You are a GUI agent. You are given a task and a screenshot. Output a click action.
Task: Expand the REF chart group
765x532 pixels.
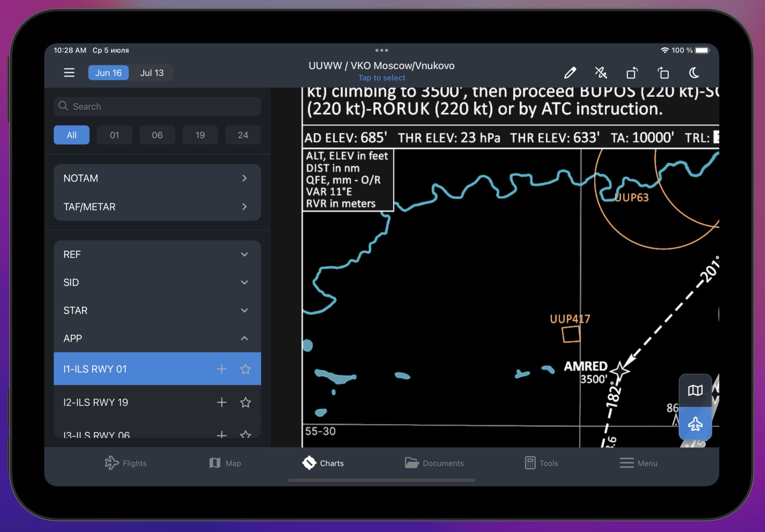pyautogui.click(x=157, y=254)
